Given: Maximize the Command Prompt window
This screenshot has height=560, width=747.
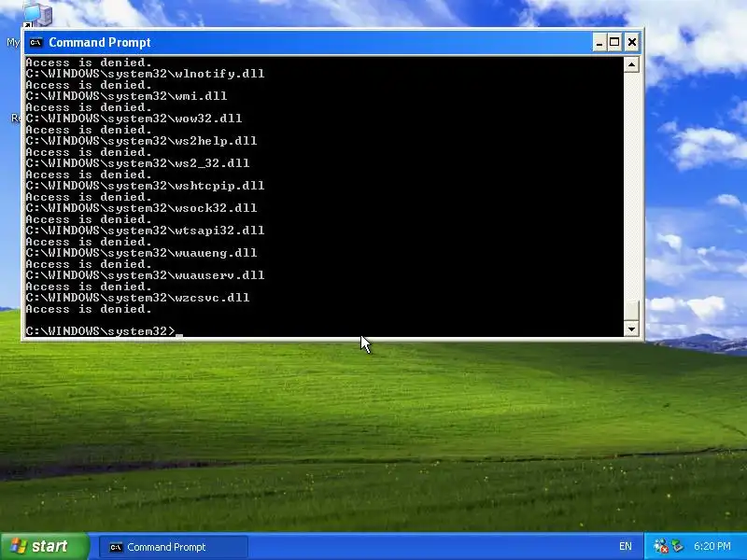Looking at the screenshot, I should [x=614, y=42].
